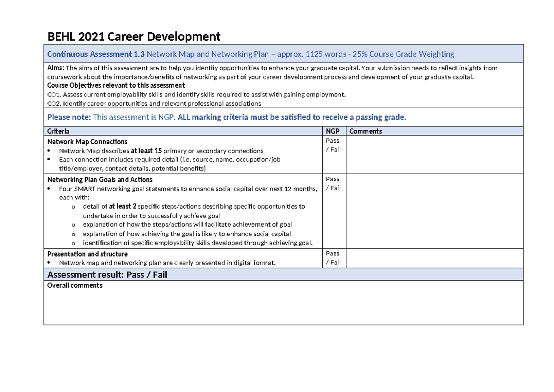Click the "Criteria" column header

[58, 131]
